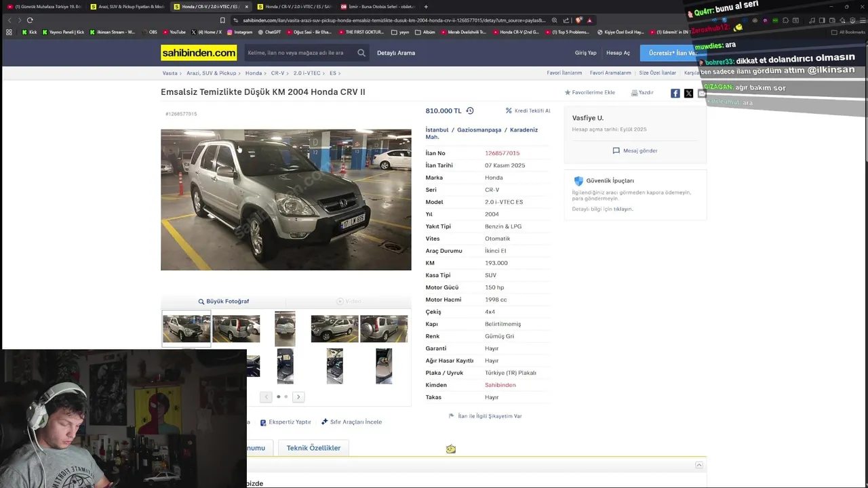Click the seller name Vasfiye U.
This screenshot has height=488, width=868.
pyautogui.click(x=588, y=118)
